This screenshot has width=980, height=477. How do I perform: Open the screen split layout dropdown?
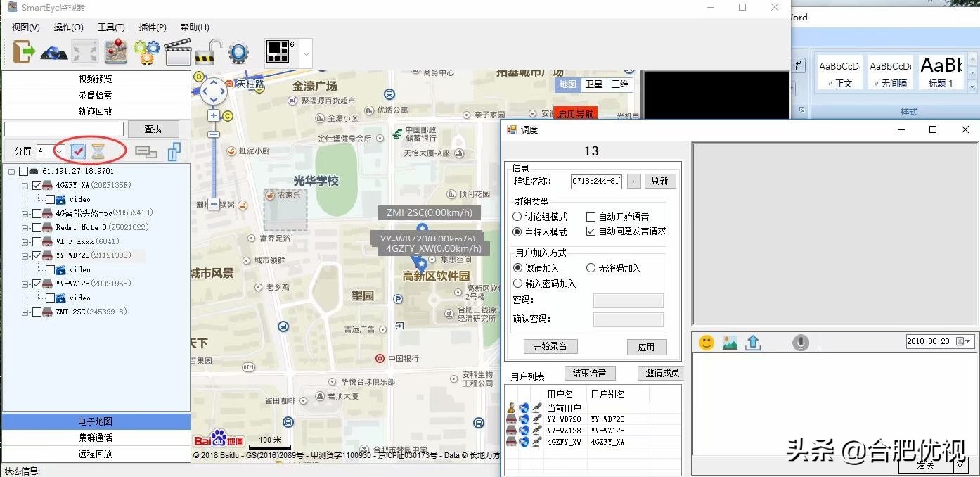(x=306, y=53)
